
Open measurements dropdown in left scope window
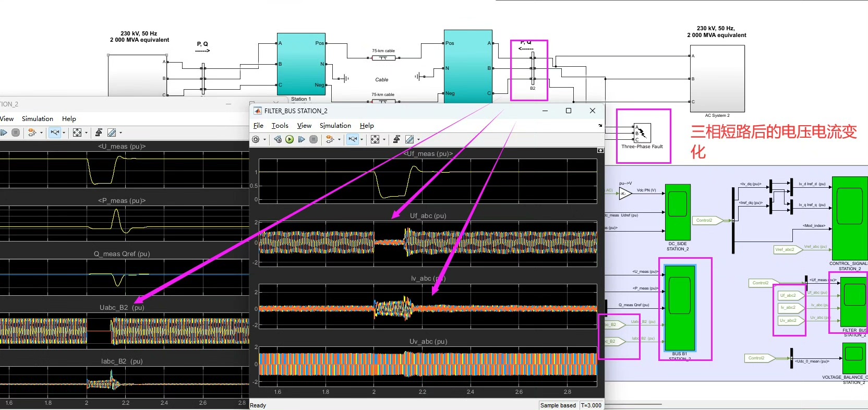coord(120,132)
